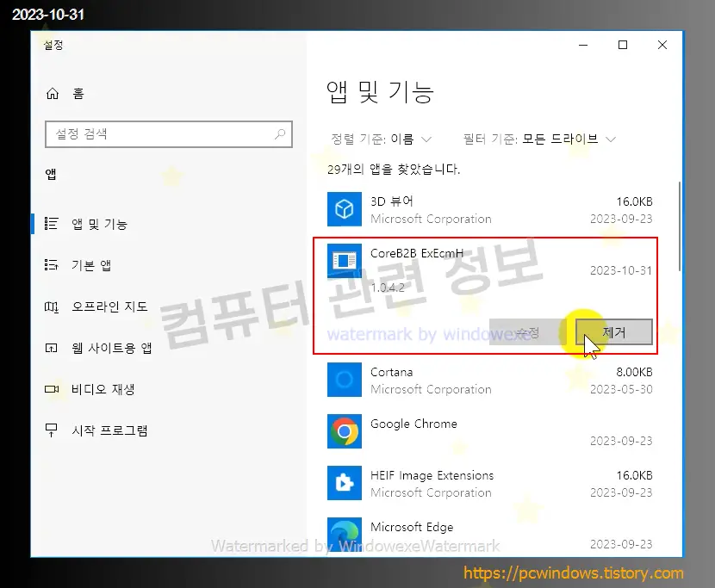
Task: Open the 정렬 기준 이름 dropdown
Action: [382, 139]
